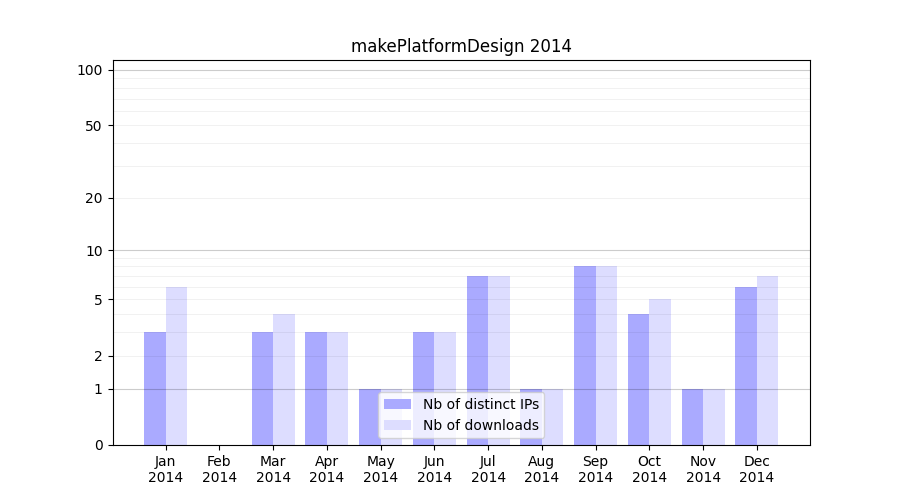Image resolution: width=900 pixels, height=500 pixels.
Task: Click the 'Jun 2014' x-axis label
Action: (x=434, y=469)
